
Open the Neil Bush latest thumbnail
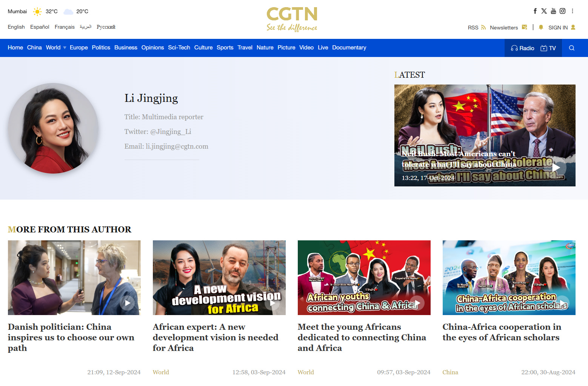coord(485,135)
